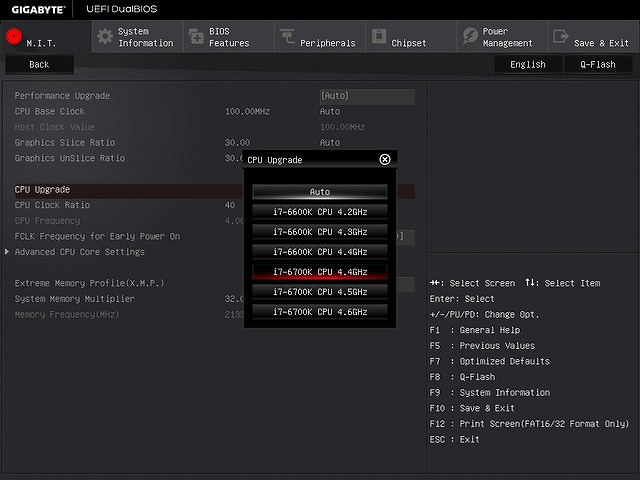640x480 pixels.
Task: Click the BIOS Features chip icon
Action: (x=197, y=36)
